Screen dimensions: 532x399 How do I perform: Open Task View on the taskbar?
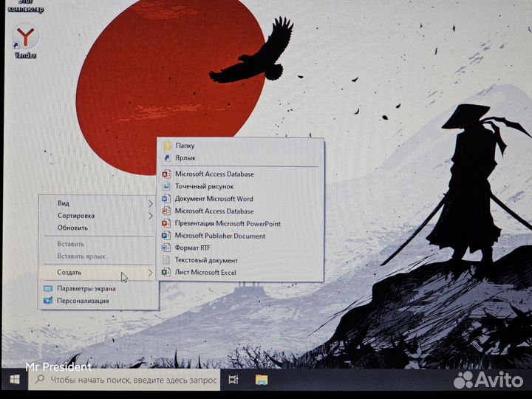point(233,380)
